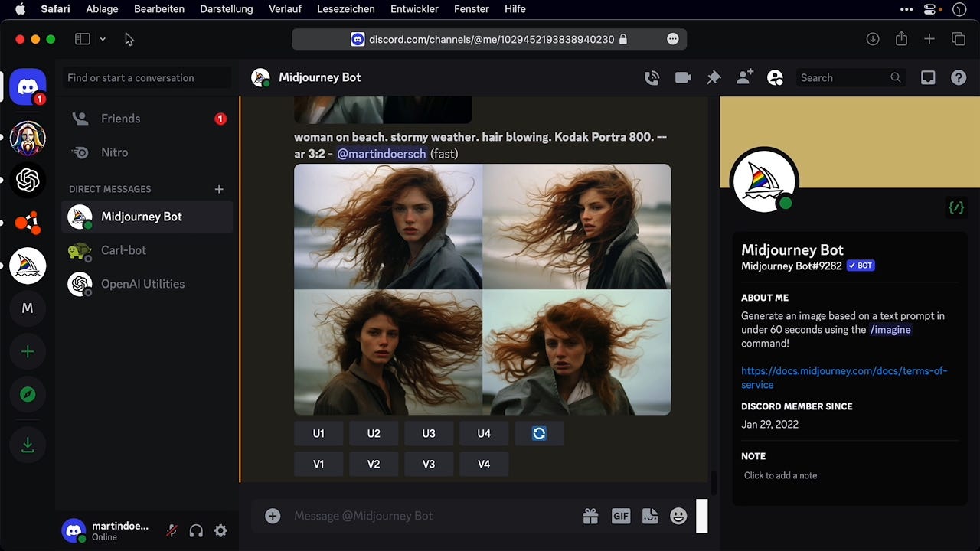980x551 pixels.
Task: Open pinned messages
Action: tap(714, 77)
